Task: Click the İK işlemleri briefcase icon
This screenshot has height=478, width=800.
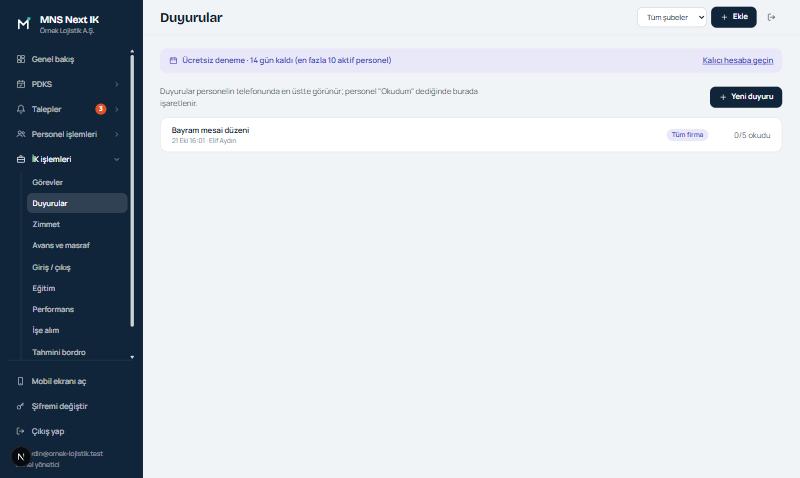Action: pyautogui.click(x=21, y=159)
